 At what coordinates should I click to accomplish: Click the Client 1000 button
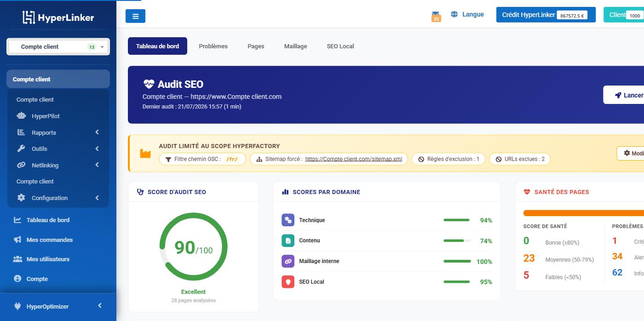pos(624,15)
